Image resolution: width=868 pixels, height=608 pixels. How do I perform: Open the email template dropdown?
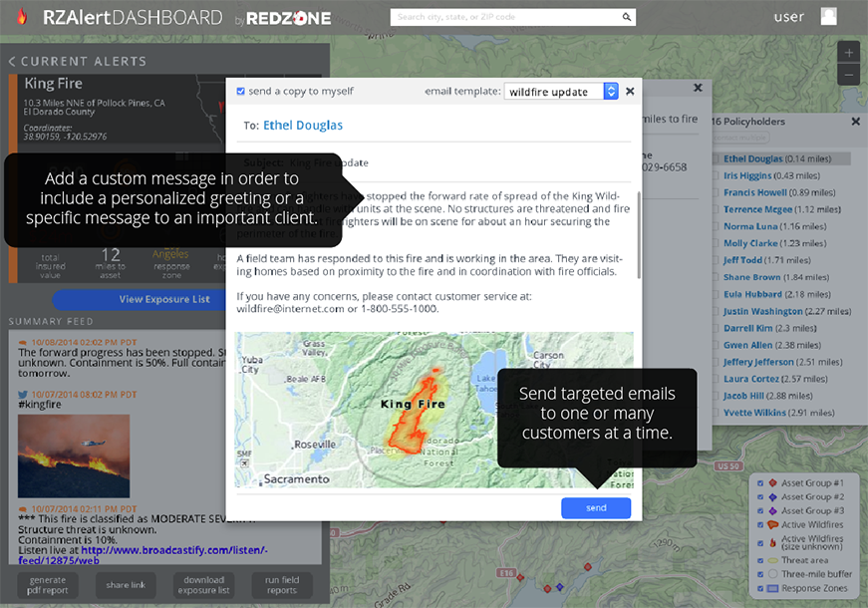pos(561,92)
